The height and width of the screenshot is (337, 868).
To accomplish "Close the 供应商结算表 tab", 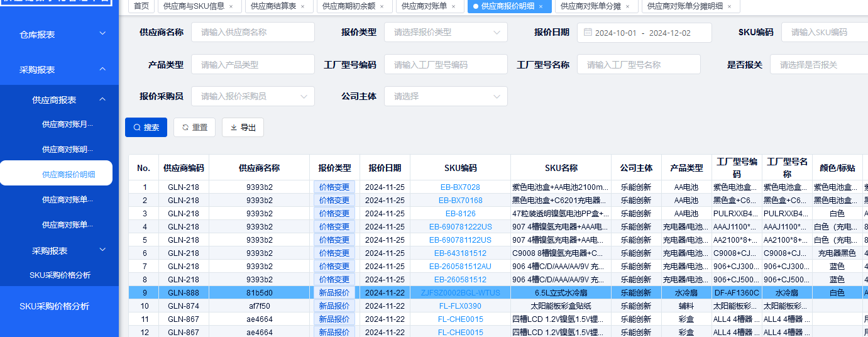I will (302, 6).
